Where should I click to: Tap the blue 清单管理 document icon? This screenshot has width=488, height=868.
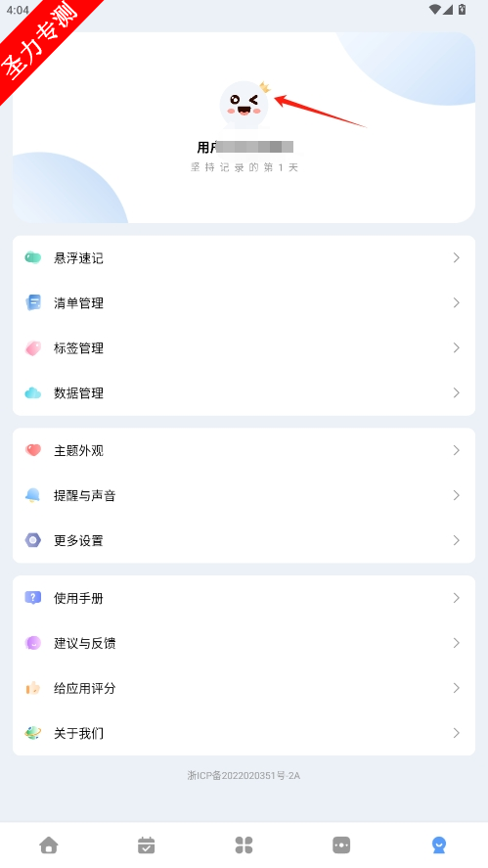[33, 302]
